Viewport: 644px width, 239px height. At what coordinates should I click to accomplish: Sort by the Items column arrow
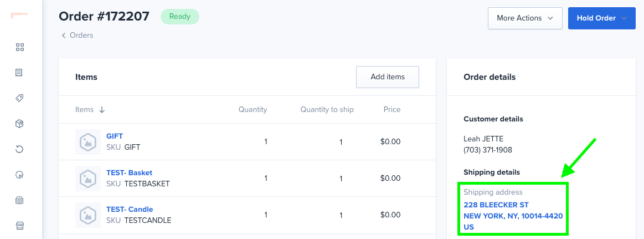(x=102, y=110)
